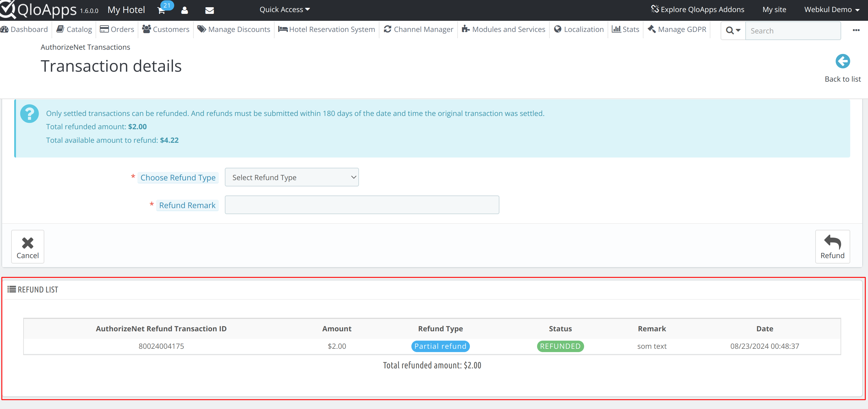Viewport: 868px width, 409px height.
Task: Click the search bar dropdown arrow
Action: click(738, 30)
